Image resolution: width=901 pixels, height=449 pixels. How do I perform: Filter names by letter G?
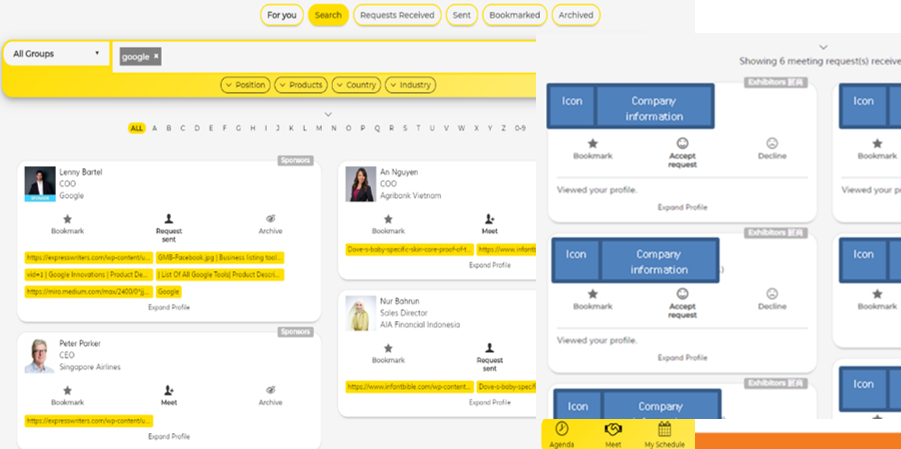click(x=238, y=128)
